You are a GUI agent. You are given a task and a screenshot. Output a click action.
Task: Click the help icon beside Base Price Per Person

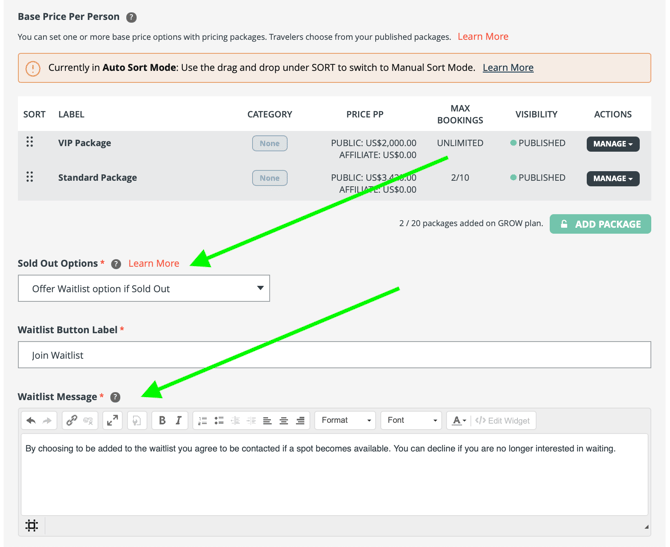pos(131,17)
